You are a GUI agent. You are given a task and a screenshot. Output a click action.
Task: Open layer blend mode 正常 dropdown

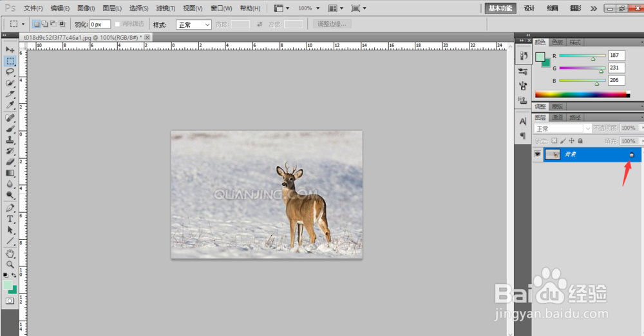click(563, 129)
